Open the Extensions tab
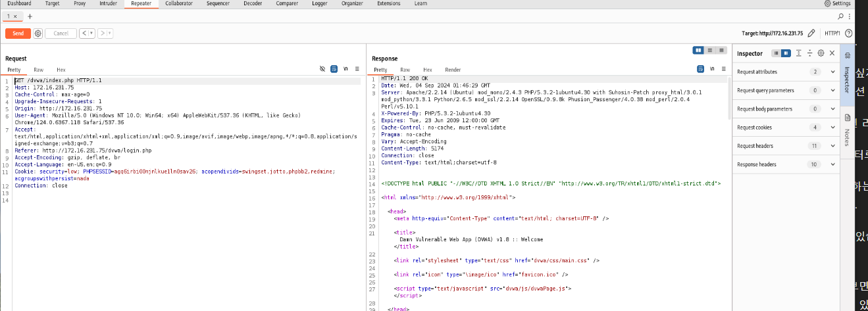868x311 pixels. [x=389, y=3]
